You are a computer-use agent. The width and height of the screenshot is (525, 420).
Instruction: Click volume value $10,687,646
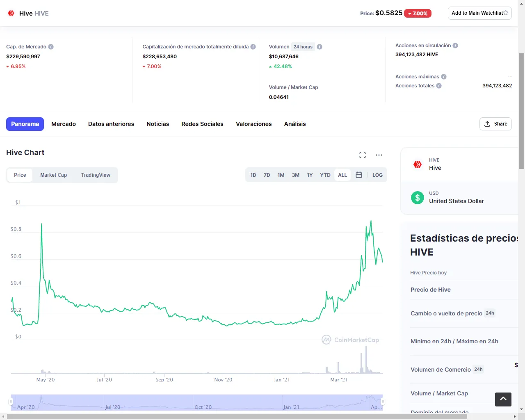click(x=284, y=57)
